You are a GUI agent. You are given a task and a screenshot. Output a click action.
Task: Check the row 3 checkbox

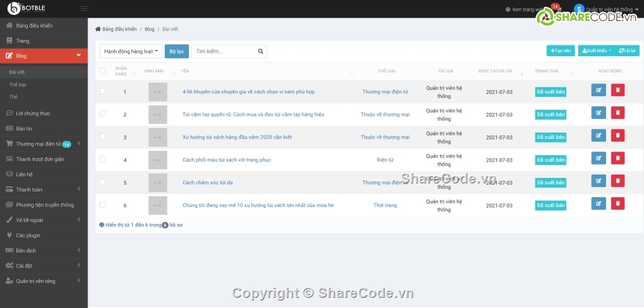[x=102, y=136]
